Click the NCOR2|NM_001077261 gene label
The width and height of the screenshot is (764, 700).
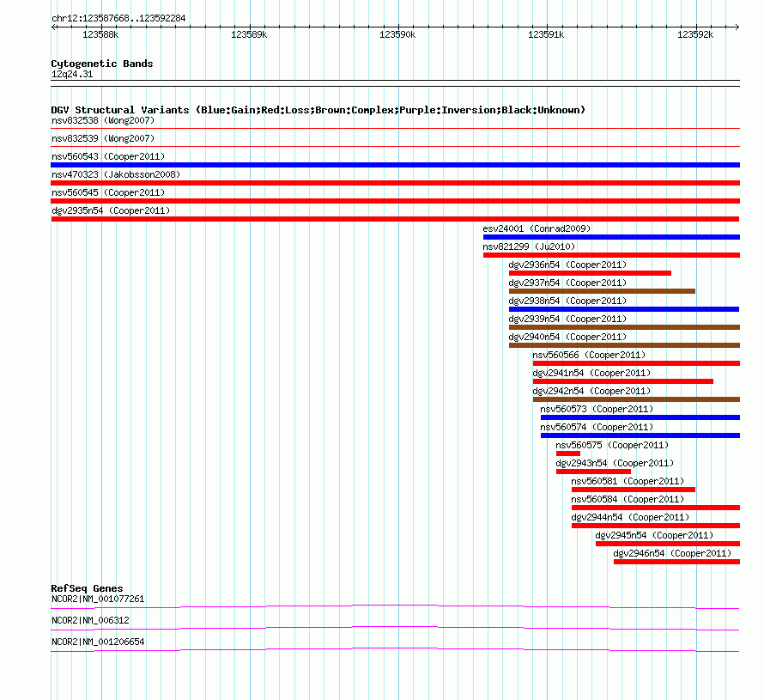(x=98, y=600)
